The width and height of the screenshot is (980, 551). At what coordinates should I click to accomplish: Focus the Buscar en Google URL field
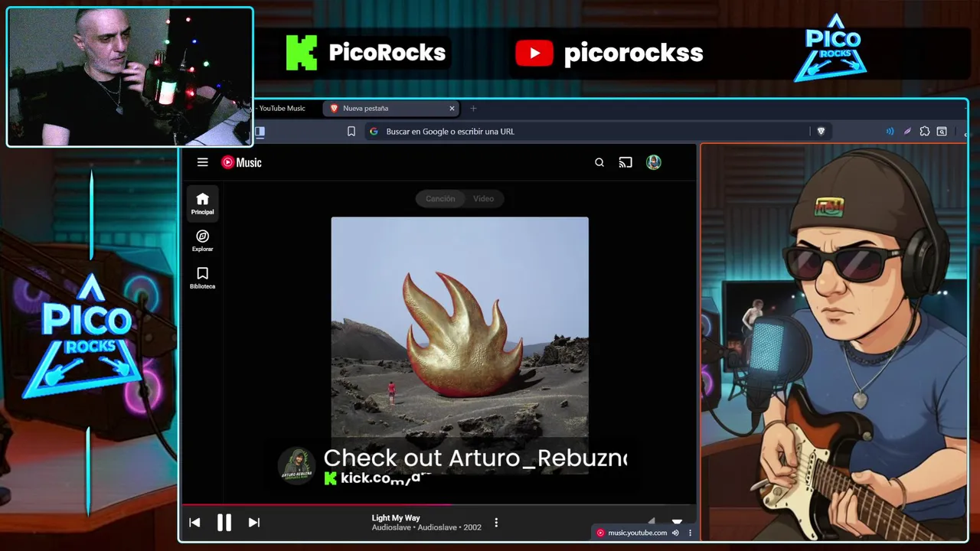pos(586,132)
